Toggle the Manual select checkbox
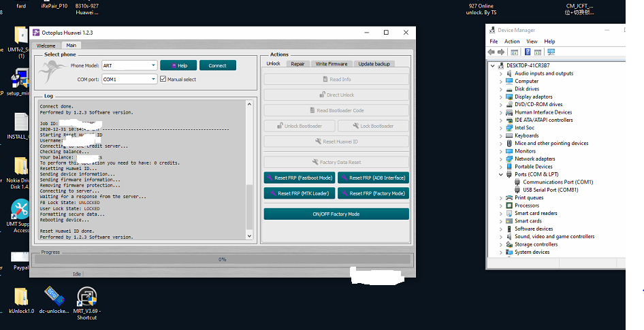 pyautogui.click(x=163, y=79)
